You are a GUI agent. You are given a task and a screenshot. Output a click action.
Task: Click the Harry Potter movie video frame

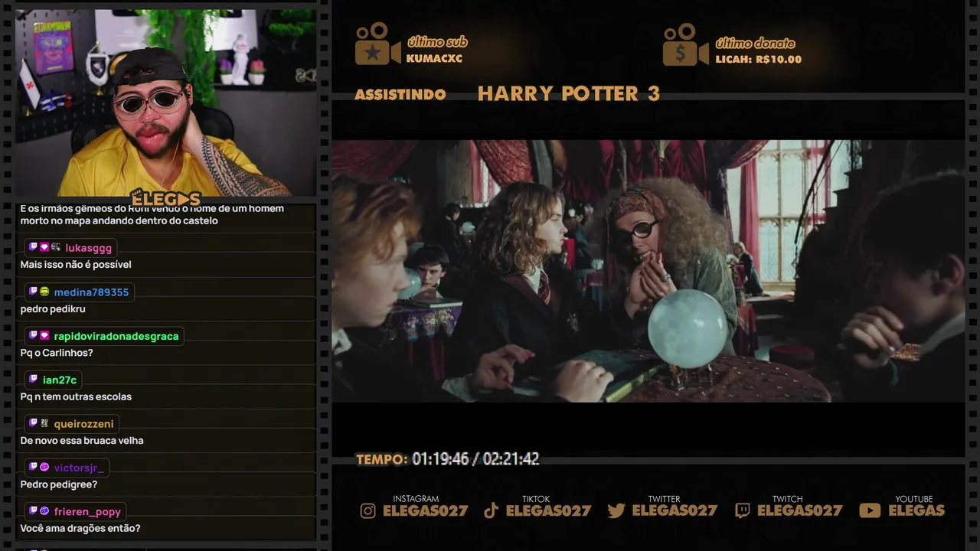point(648,271)
